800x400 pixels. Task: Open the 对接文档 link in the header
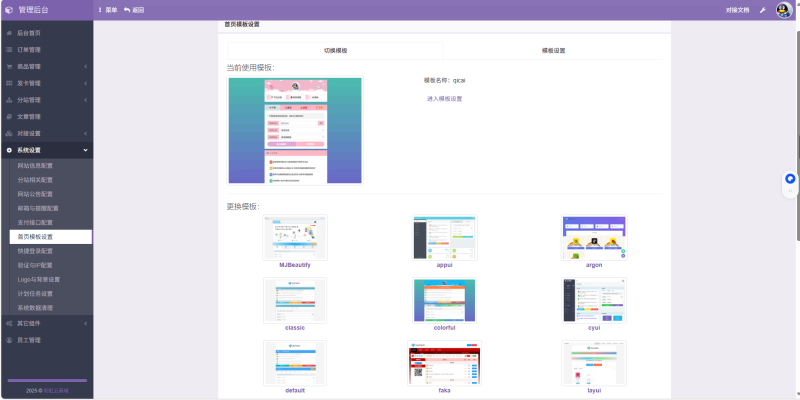point(737,10)
